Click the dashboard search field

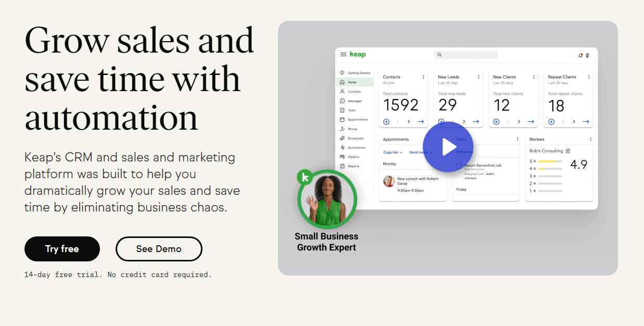tap(466, 55)
